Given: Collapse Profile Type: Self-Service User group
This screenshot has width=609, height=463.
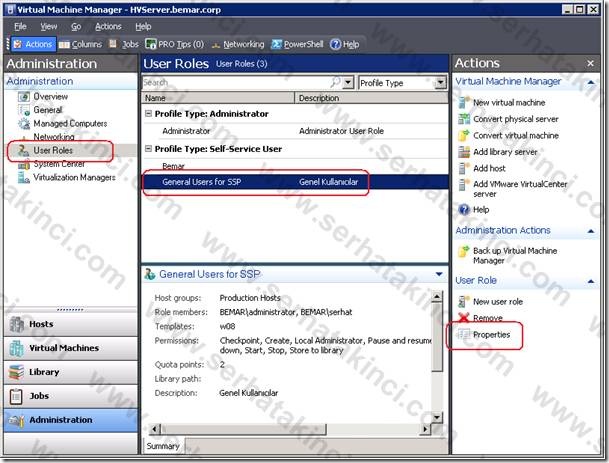Looking at the screenshot, I should 148,149.
